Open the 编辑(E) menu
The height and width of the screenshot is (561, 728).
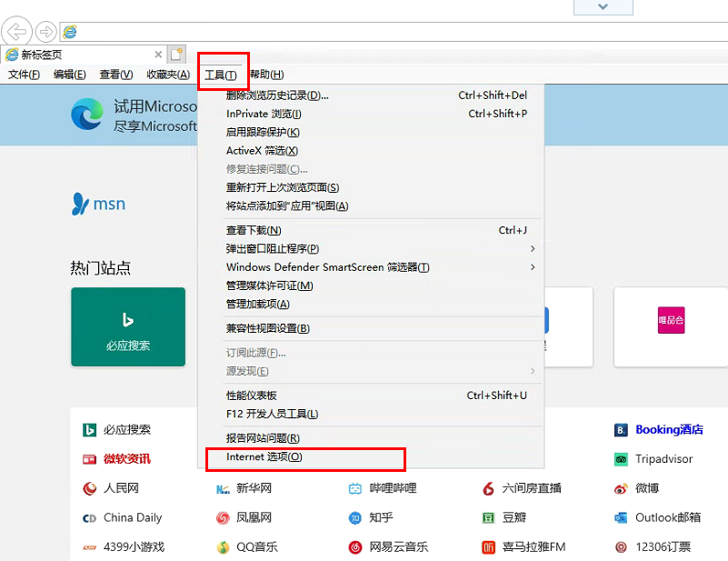pos(70,75)
